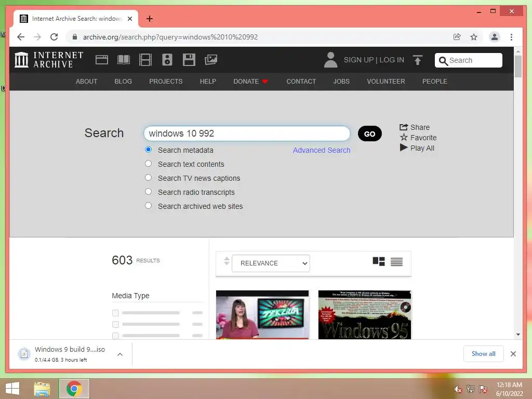Click the user avatar icon

coord(330,60)
